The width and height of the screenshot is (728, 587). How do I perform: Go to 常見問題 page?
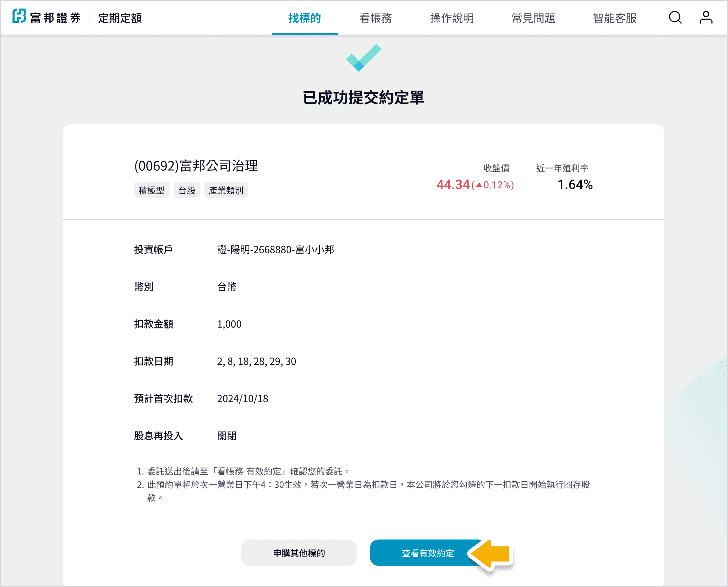(x=533, y=18)
